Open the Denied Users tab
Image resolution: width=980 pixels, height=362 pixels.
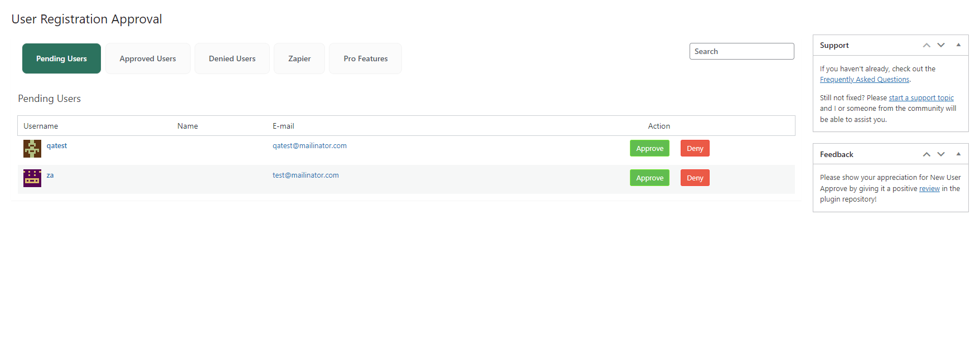click(232, 58)
